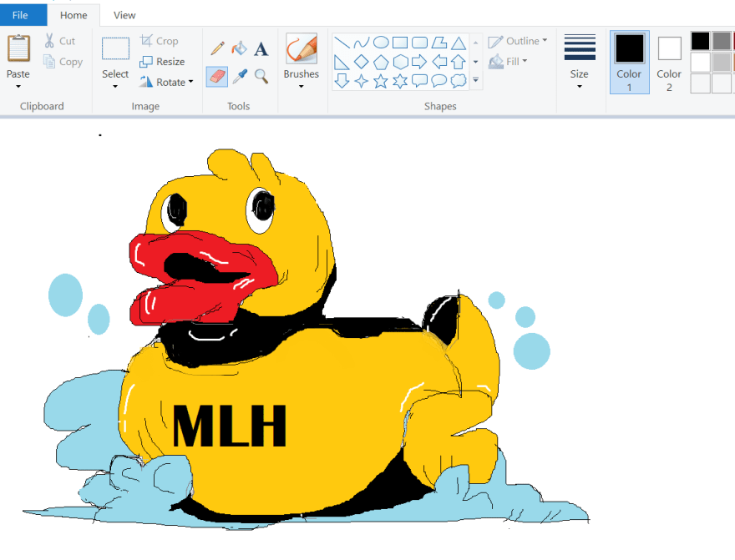This screenshot has height=560, width=735.
Task: Choose the Oval shape
Action: pos(381,43)
